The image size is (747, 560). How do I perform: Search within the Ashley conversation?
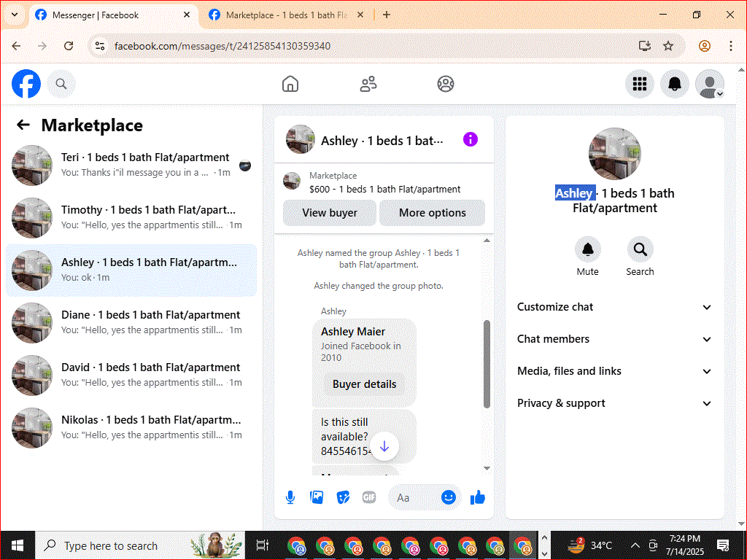click(x=640, y=249)
